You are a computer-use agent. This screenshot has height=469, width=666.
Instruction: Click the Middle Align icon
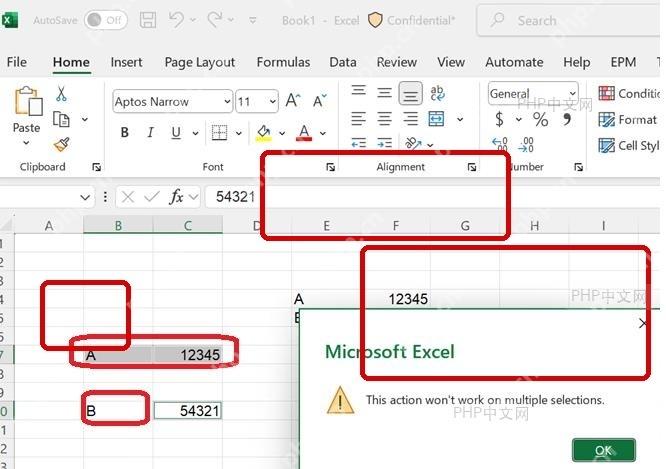tap(384, 93)
